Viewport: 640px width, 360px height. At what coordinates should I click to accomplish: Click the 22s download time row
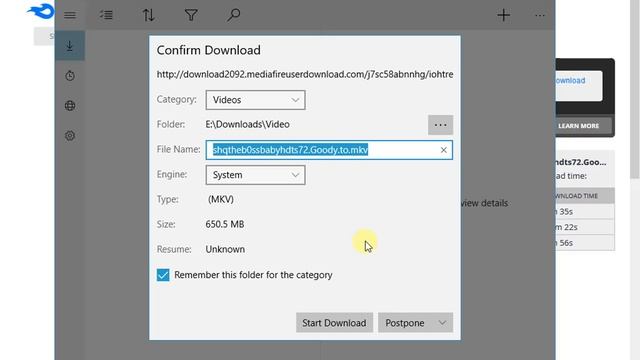click(x=585, y=227)
